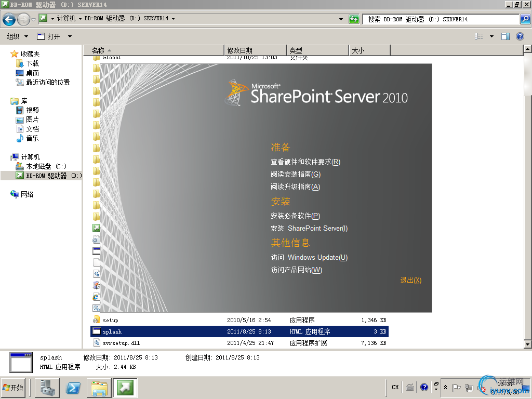Click the splash thumbnail in details pane
The image size is (532, 399).
(x=21, y=362)
